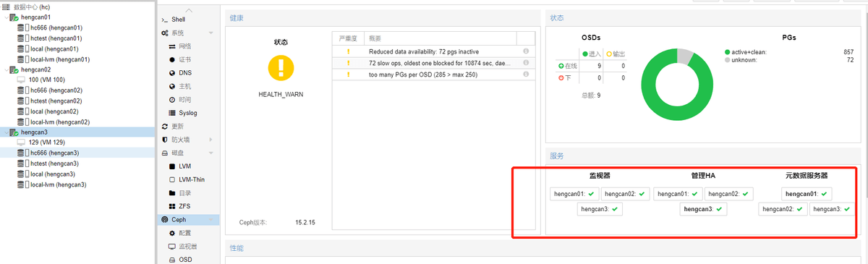Open the 证书 certificates icon
Image resolution: width=868 pixels, height=264 pixels.
click(x=172, y=59)
